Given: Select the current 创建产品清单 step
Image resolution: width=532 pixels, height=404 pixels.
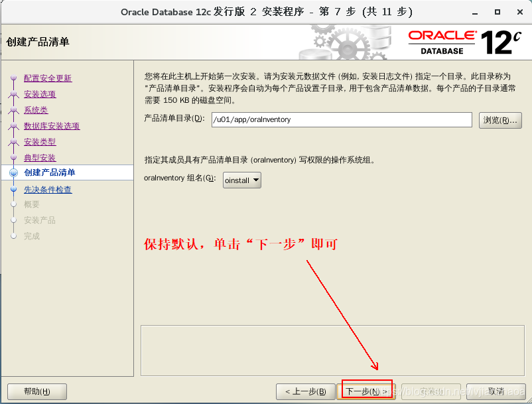Looking at the screenshot, I should pos(50,172).
